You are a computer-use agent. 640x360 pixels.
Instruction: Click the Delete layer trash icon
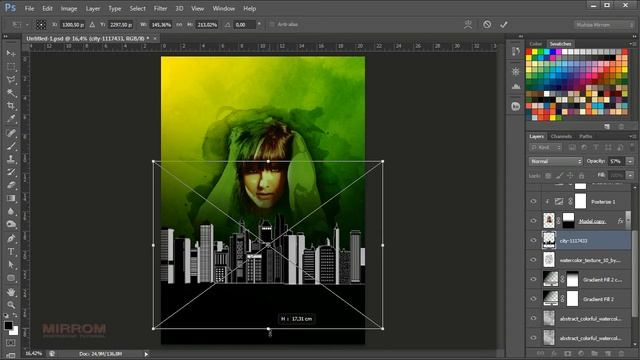click(621, 353)
